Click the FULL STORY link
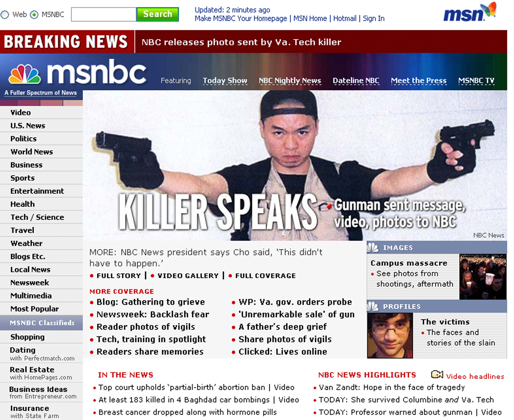The image size is (514, 420). (119, 276)
